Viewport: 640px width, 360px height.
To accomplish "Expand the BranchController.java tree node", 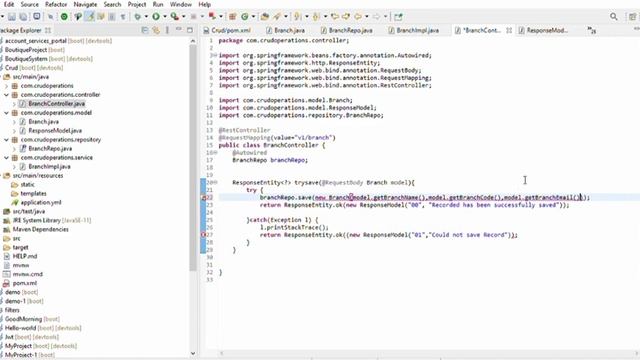I will coord(14,104).
